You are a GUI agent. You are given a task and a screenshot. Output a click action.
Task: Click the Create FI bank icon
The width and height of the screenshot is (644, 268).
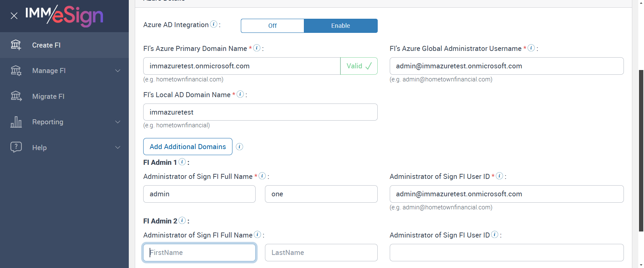[x=16, y=45]
